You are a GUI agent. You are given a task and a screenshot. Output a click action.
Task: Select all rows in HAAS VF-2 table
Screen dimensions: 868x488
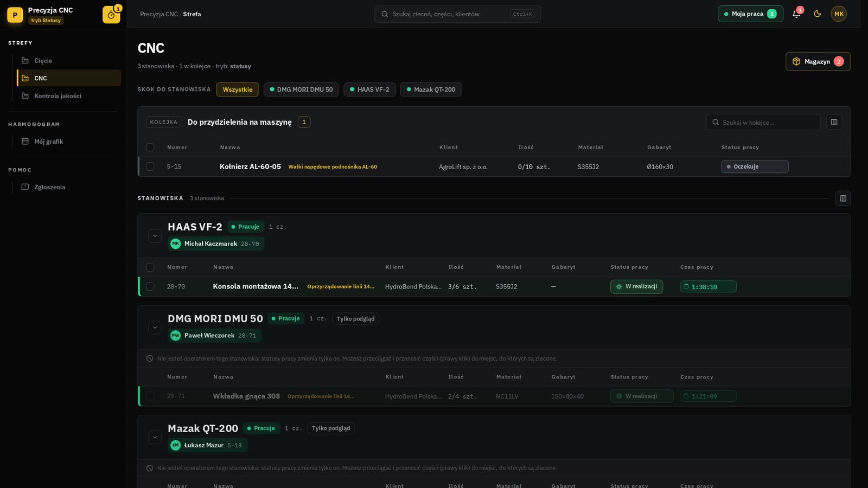[150, 267]
